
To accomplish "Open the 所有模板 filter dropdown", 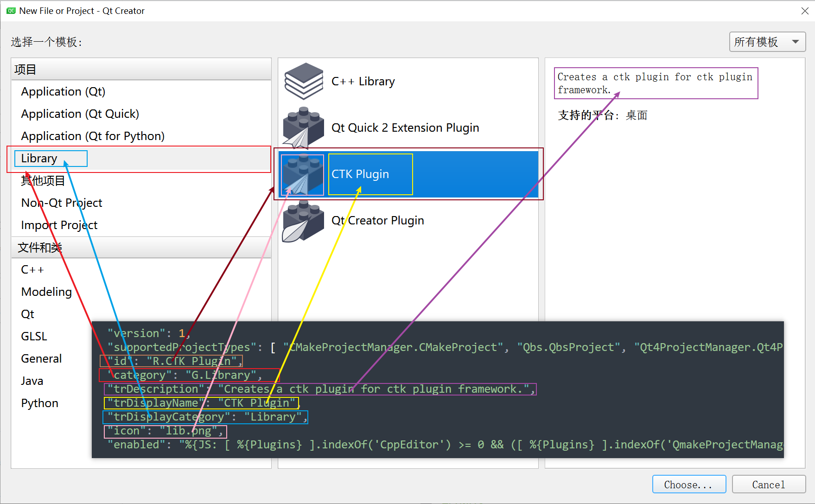I will coord(767,42).
